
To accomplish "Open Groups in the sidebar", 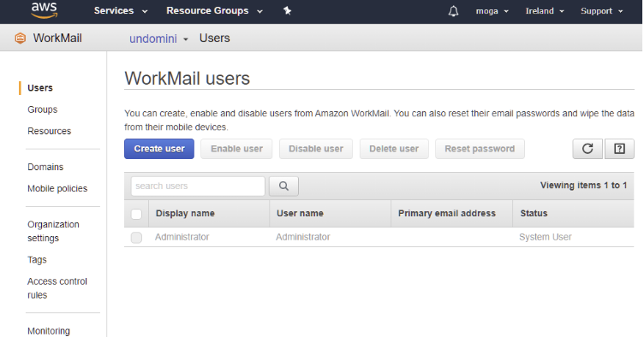I will click(x=42, y=109).
